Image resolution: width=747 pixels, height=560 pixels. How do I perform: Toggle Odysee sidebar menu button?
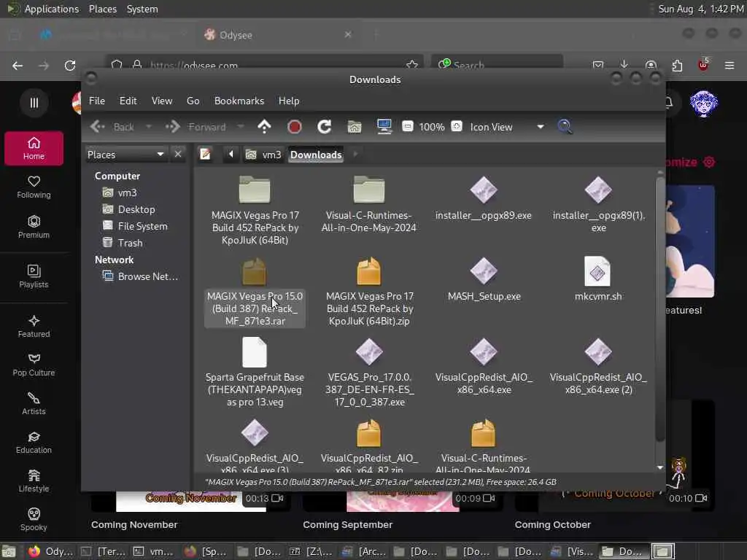(34, 102)
